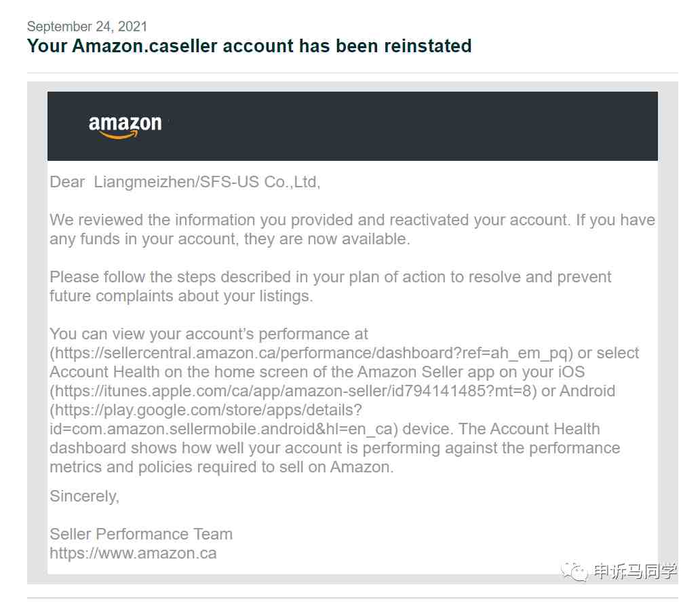The width and height of the screenshot is (700, 602).
Task: Click the Amazon logo in header
Action: pos(125,127)
